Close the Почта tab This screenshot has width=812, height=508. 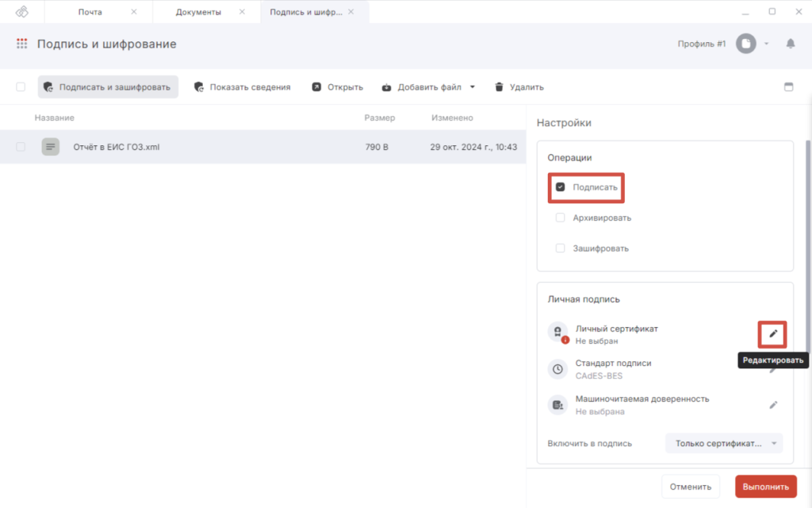click(133, 11)
